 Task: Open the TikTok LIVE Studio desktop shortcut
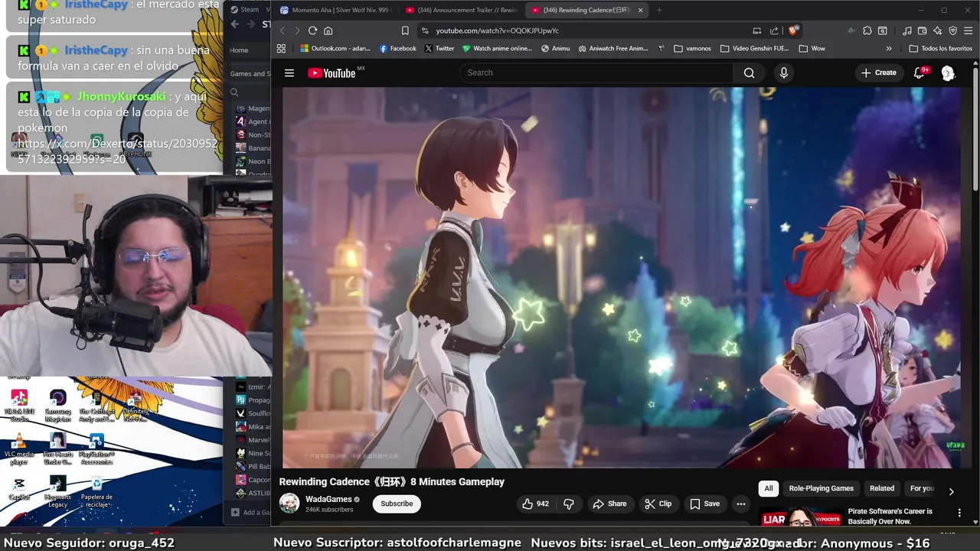pos(19,406)
